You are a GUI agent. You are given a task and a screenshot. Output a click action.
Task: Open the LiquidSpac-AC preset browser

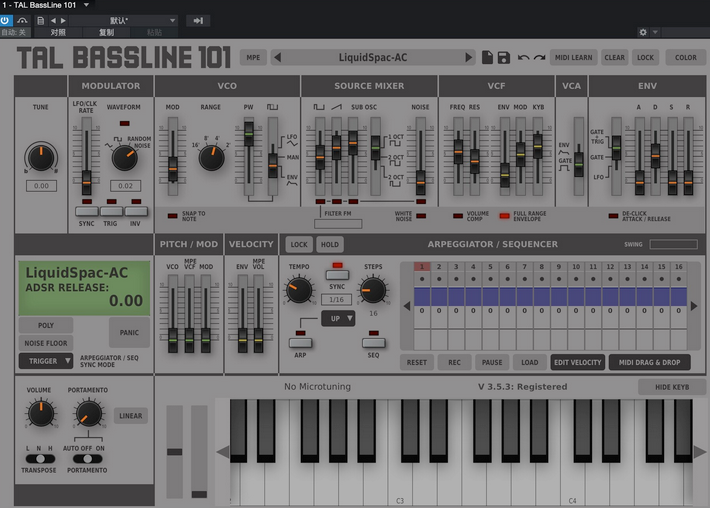click(x=373, y=58)
